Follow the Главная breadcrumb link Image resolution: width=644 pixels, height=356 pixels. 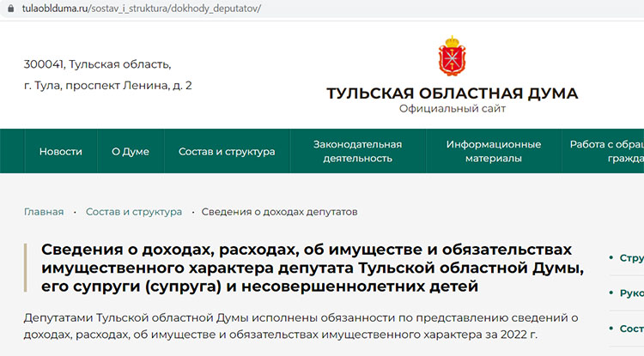(44, 212)
